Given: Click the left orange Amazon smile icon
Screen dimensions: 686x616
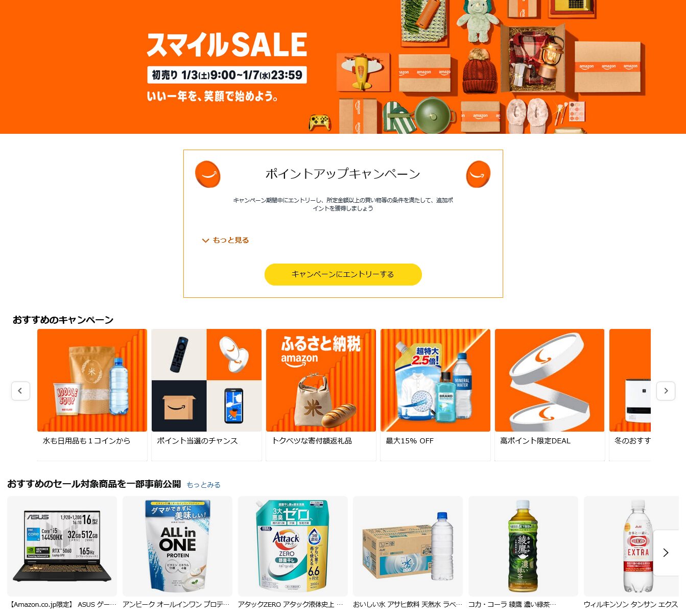Looking at the screenshot, I should tap(208, 174).
